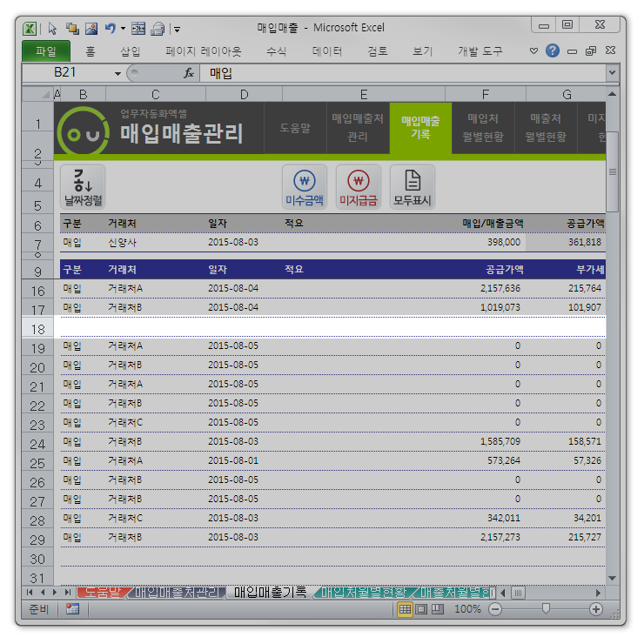Switch to the 홈 ribbon tab
644x644 pixels.
click(x=91, y=51)
